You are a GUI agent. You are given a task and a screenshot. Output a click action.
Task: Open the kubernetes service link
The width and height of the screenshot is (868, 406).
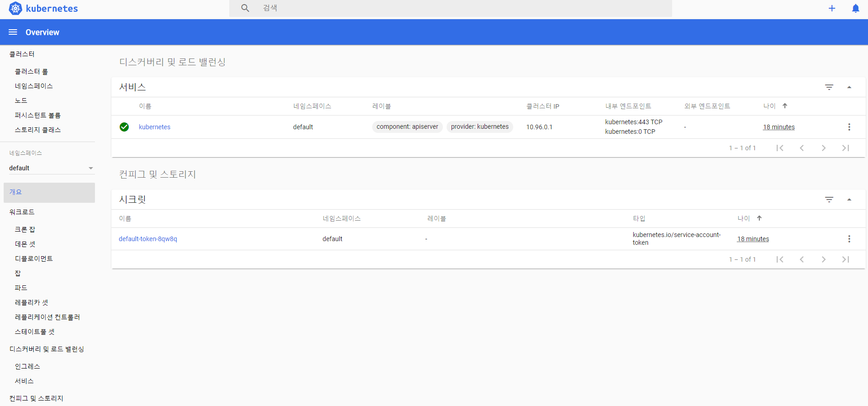pos(154,127)
